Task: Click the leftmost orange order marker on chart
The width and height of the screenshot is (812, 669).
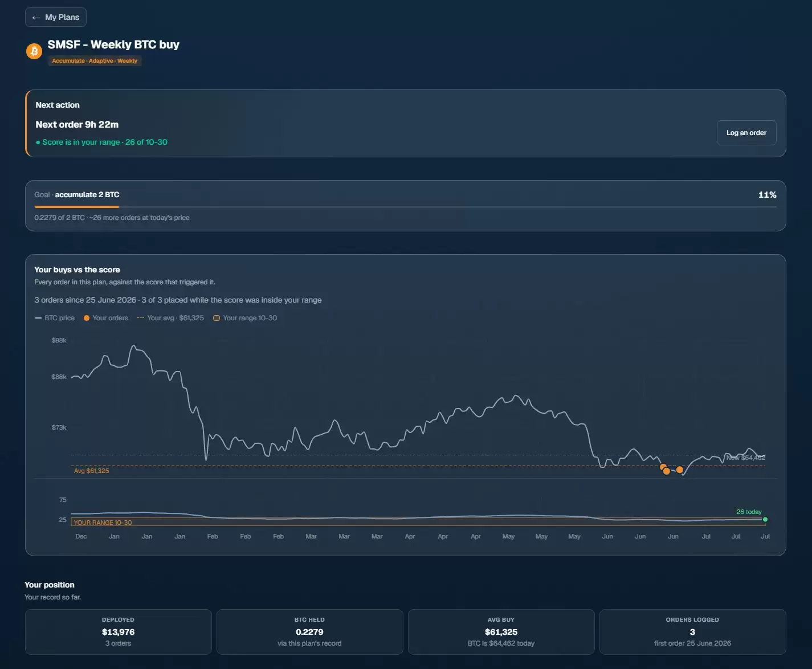Action: (x=663, y=467)
